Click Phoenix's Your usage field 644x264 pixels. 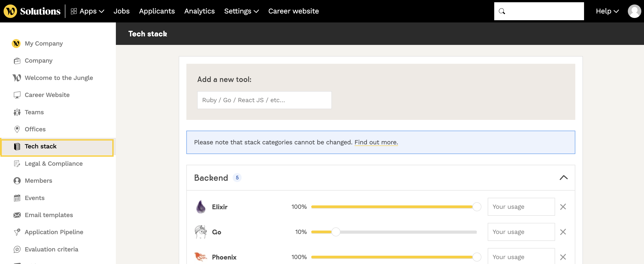coord(521,256)
